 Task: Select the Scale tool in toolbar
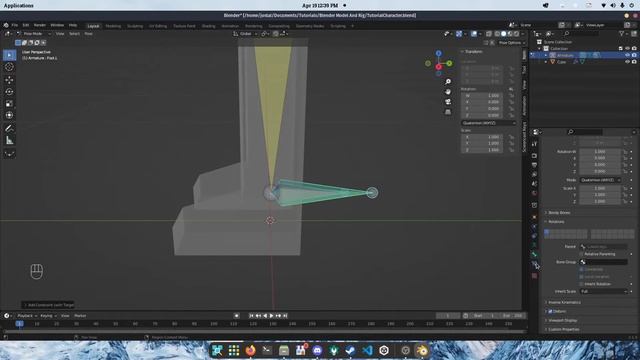[x=9, y=104]
